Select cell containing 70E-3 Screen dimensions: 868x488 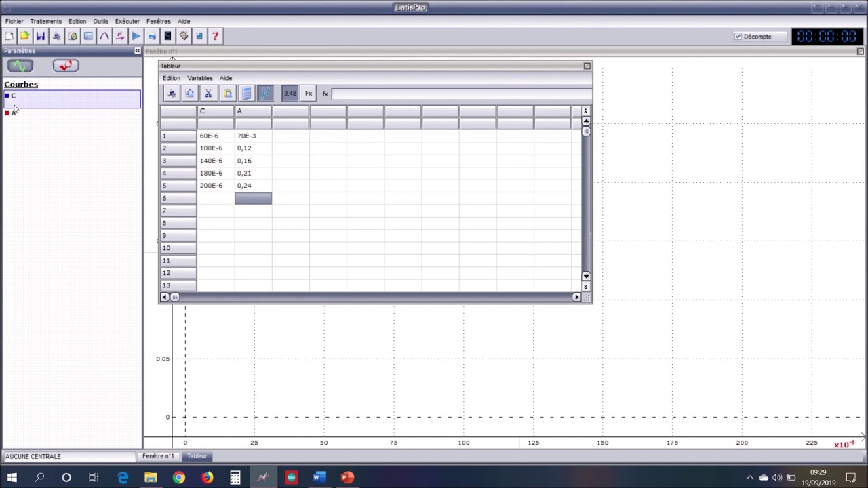click(253, 136)
